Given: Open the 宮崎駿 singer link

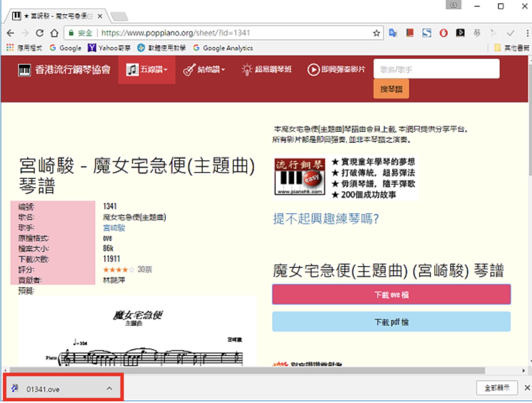Looking at the screenshot, I should [114, 228].
